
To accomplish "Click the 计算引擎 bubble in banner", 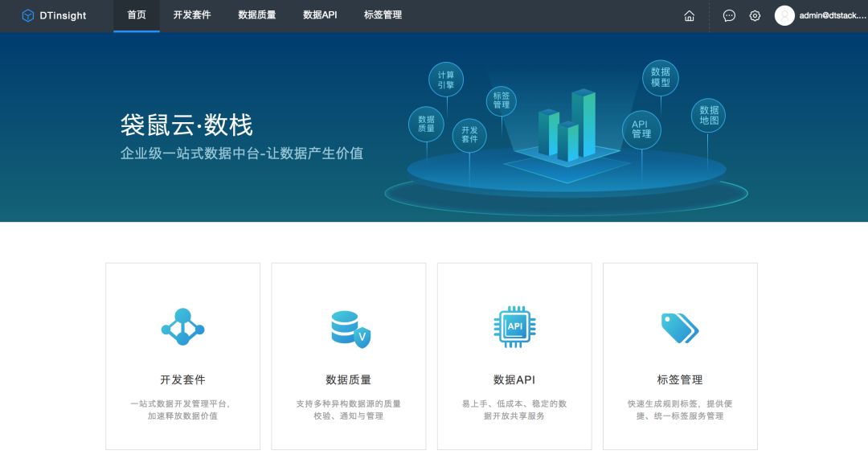I will coord(445,80).
